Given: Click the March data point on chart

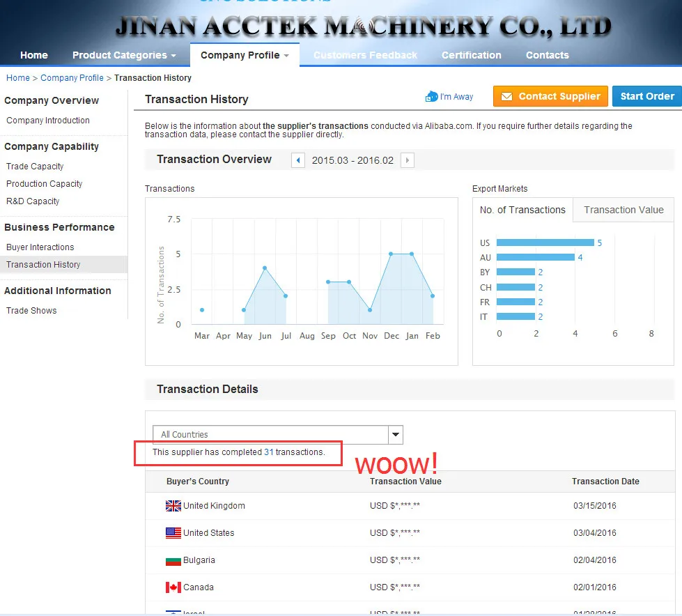Looking at the screenshot, I should click(202, 310).
